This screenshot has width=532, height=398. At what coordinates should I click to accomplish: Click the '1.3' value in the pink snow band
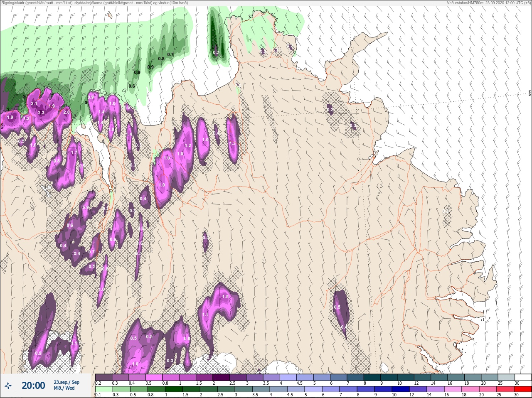click(232, 143)
